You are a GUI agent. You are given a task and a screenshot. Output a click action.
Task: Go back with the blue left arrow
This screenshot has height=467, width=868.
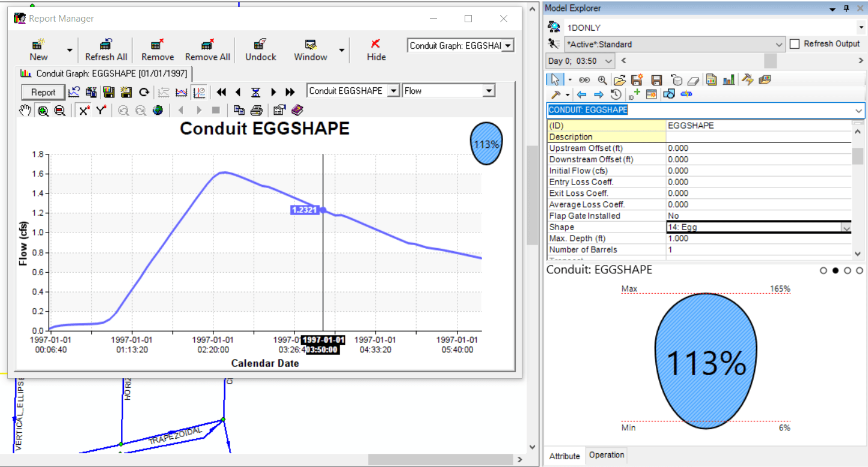tap(581, 94)
